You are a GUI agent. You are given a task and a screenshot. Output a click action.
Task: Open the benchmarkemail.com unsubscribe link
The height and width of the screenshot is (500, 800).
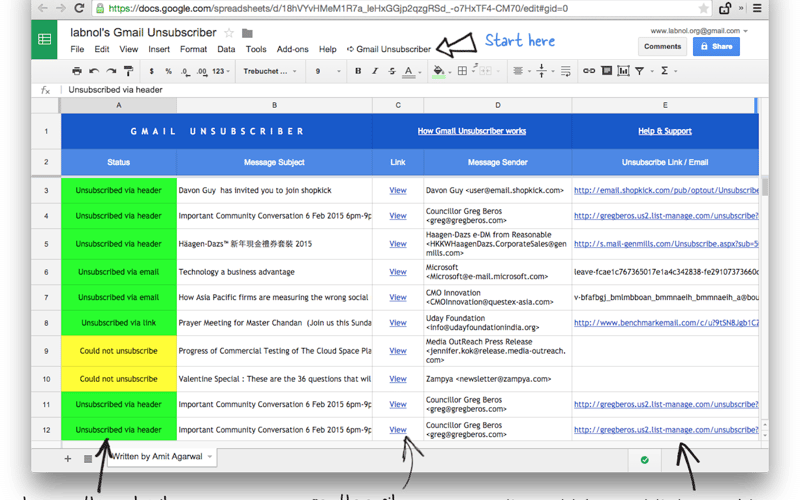[666, 323]
